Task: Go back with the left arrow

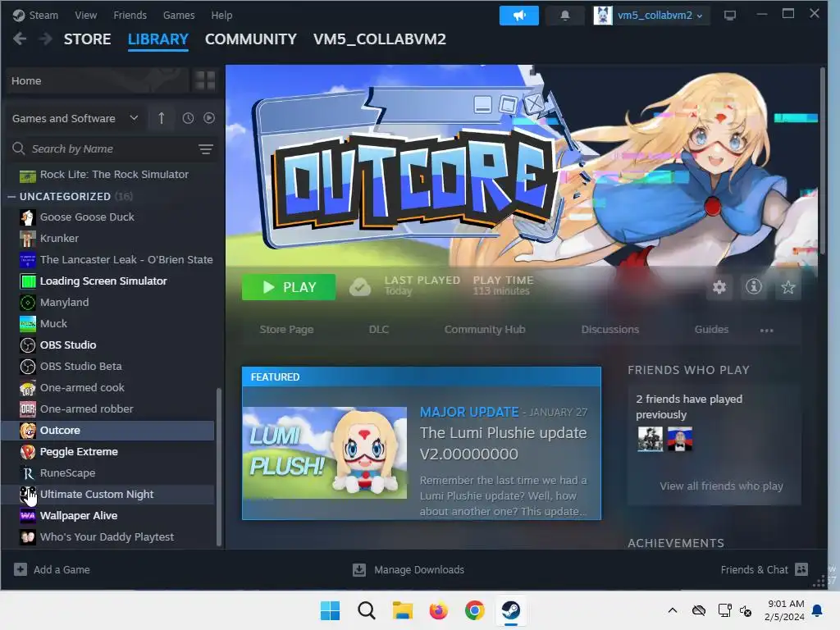Action: coord(20,39)
